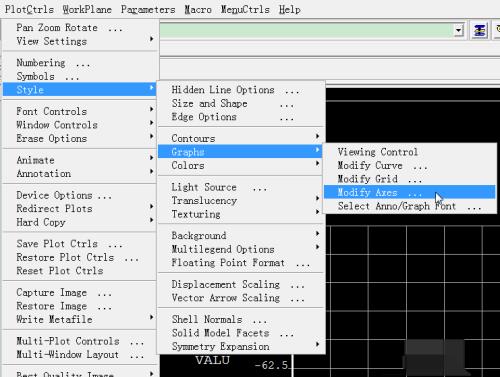The image size is (500, 377).
Task: Choose Viewing Control in Graphs submenu
Action: (x=410, y=152)
